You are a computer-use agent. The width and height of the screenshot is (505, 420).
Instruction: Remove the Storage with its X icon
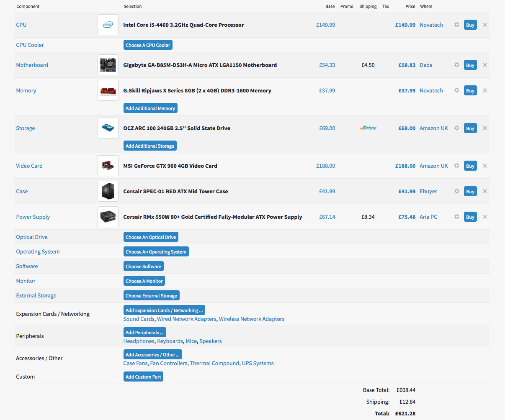pyautogui.click(x=485, y=128)
